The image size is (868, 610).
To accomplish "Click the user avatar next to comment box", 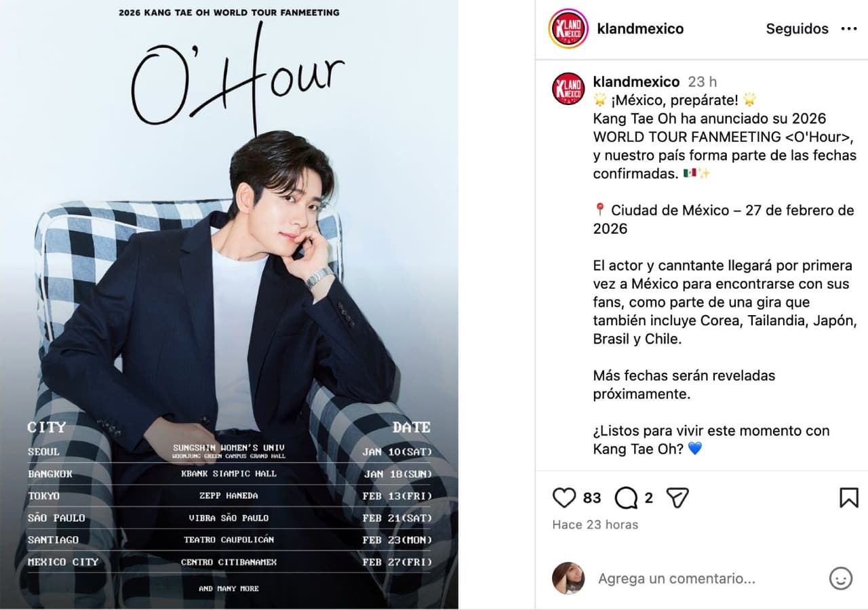I will coord(568,578).
